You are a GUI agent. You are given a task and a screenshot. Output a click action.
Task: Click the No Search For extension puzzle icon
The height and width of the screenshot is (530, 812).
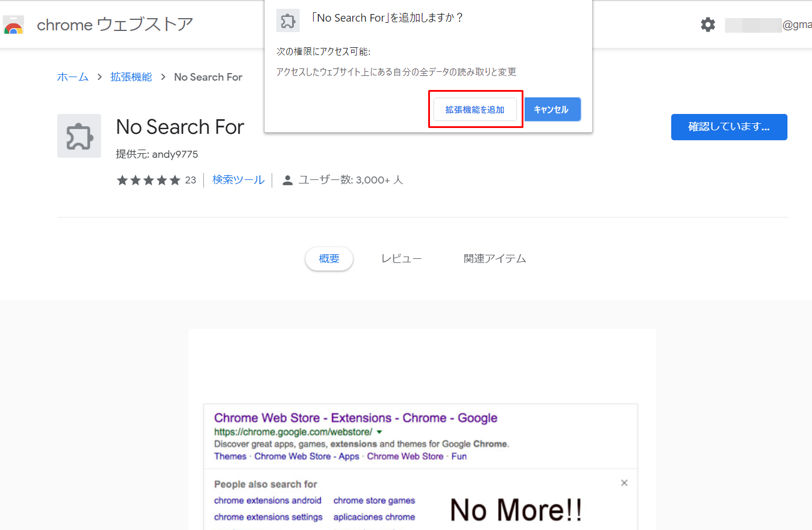coord(79,136)
